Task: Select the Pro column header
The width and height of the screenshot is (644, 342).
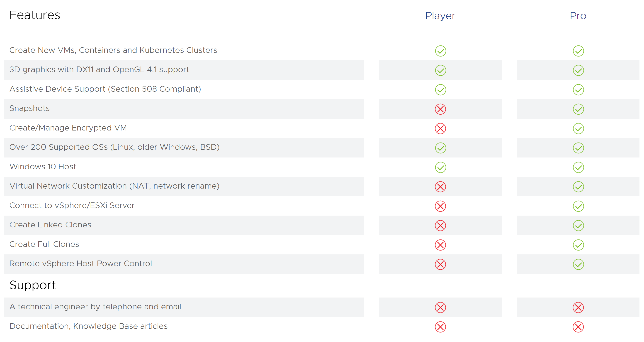Action: pyautogui.click(x=578, y=16)
